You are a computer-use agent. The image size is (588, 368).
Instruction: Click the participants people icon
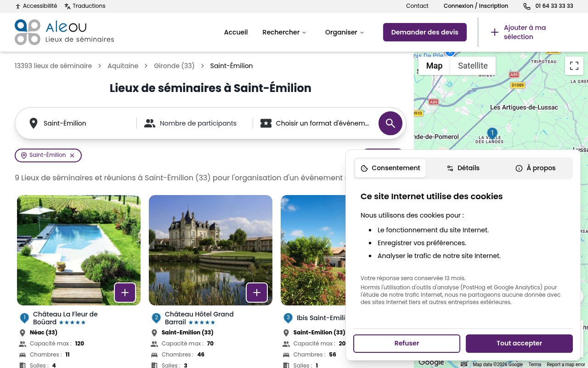coord(150,123)
